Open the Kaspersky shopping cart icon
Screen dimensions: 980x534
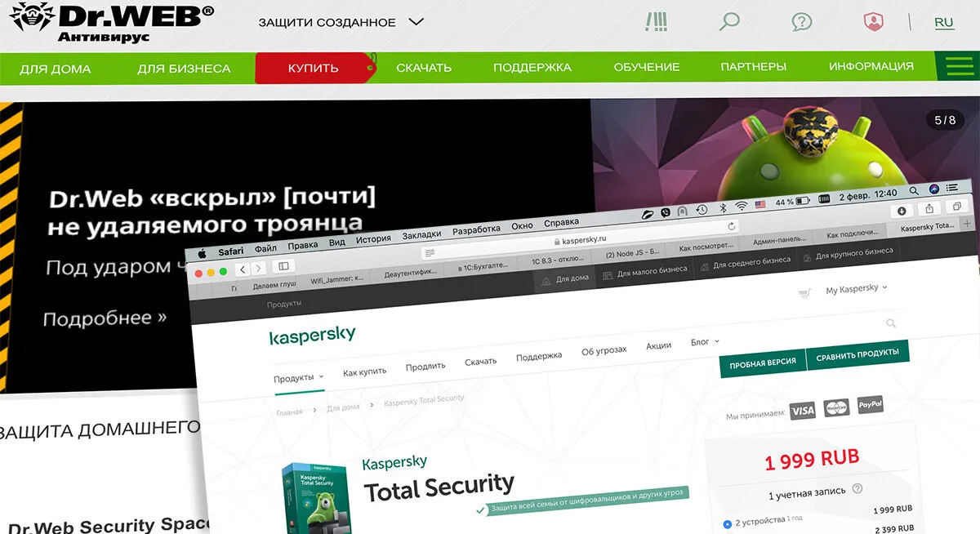pos(804,293)
